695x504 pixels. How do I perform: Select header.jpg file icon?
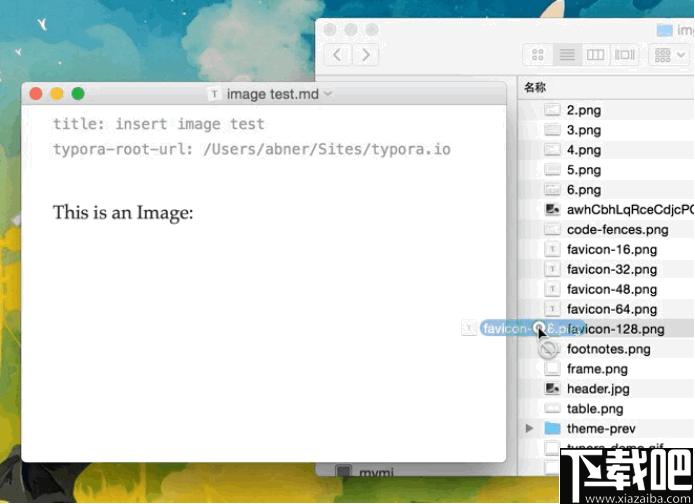click(x=552, y=389)
